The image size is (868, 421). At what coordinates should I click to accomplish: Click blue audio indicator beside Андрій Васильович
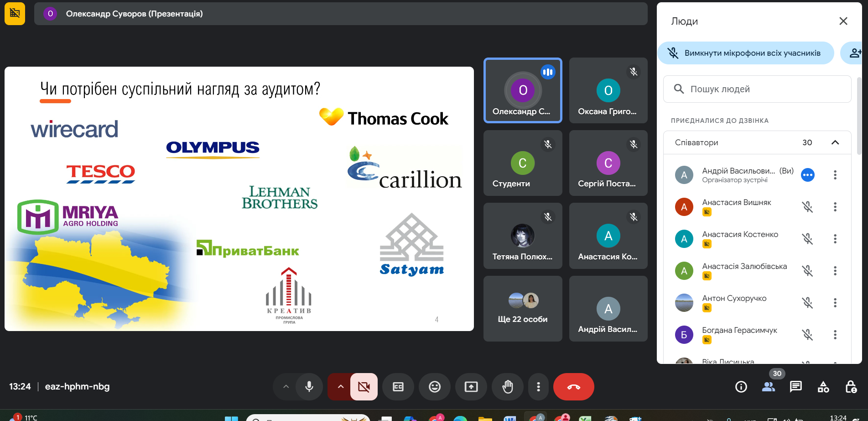808,175
